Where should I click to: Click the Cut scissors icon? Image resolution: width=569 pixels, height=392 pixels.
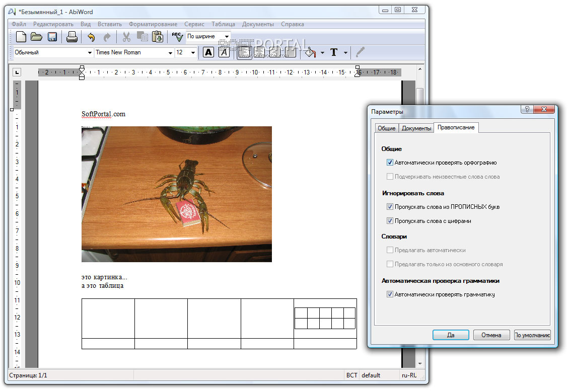(x=126, y=37)
